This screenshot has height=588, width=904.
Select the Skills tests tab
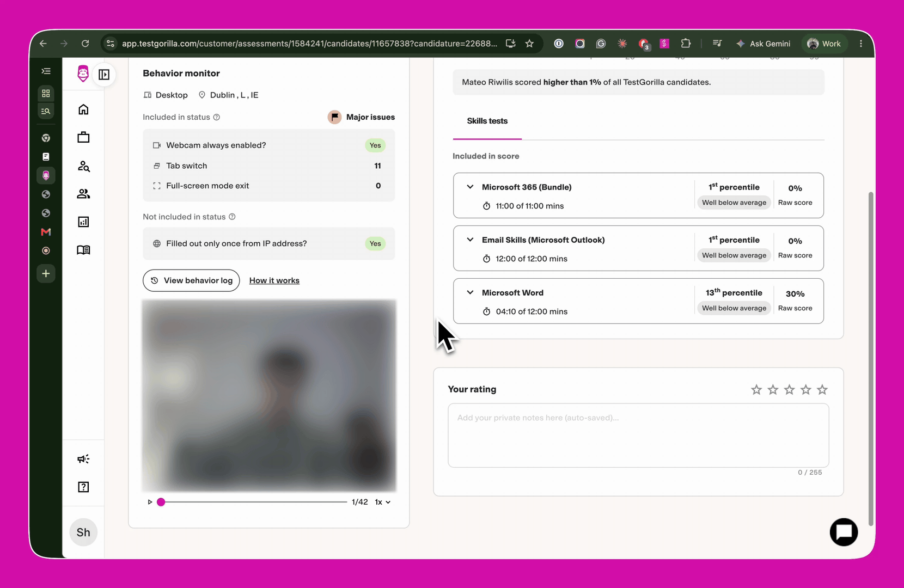pyautogui.click(x=487, y=121)
